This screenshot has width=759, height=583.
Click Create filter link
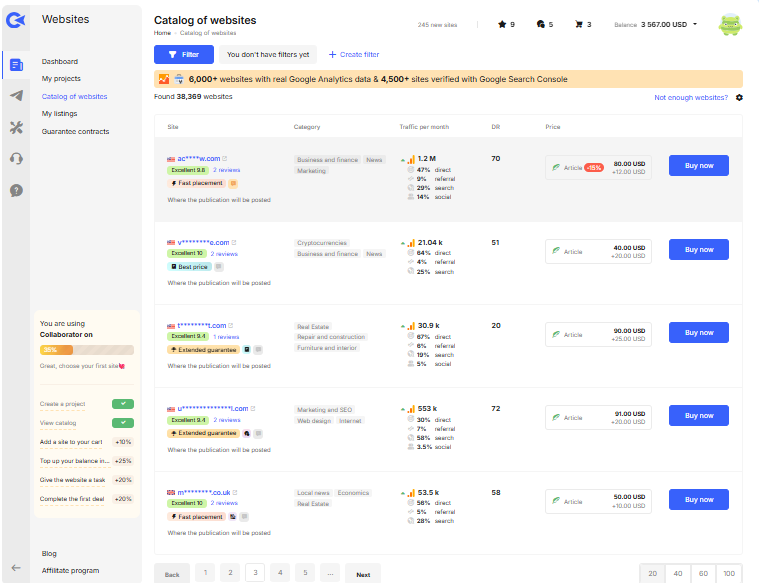(x=354, y=54)
